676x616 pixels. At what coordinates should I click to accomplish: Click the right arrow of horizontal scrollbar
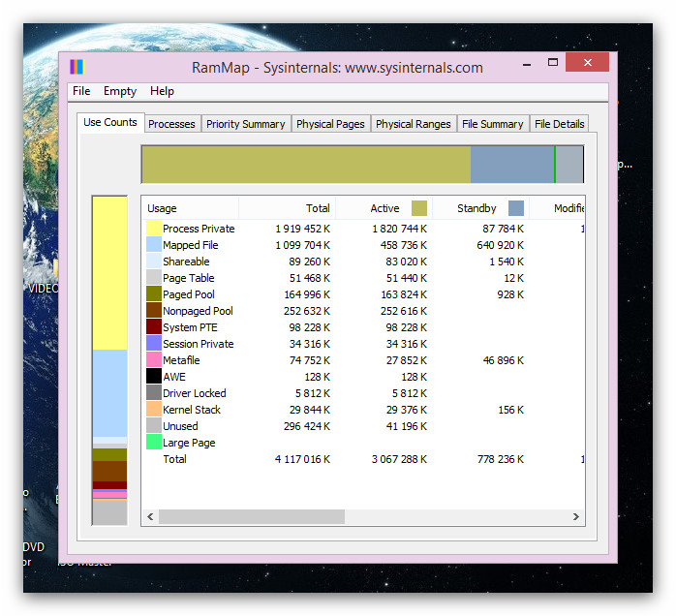click(575, 516)
